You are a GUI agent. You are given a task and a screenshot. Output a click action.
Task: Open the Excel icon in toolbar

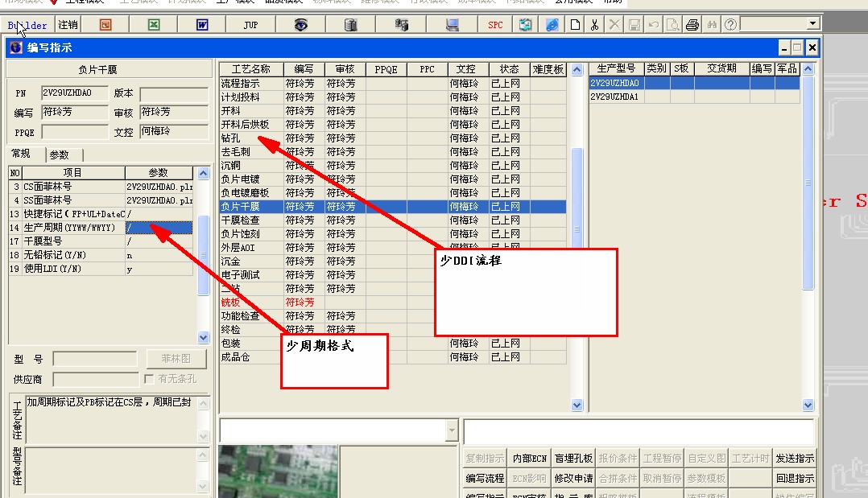click(154, 25)
